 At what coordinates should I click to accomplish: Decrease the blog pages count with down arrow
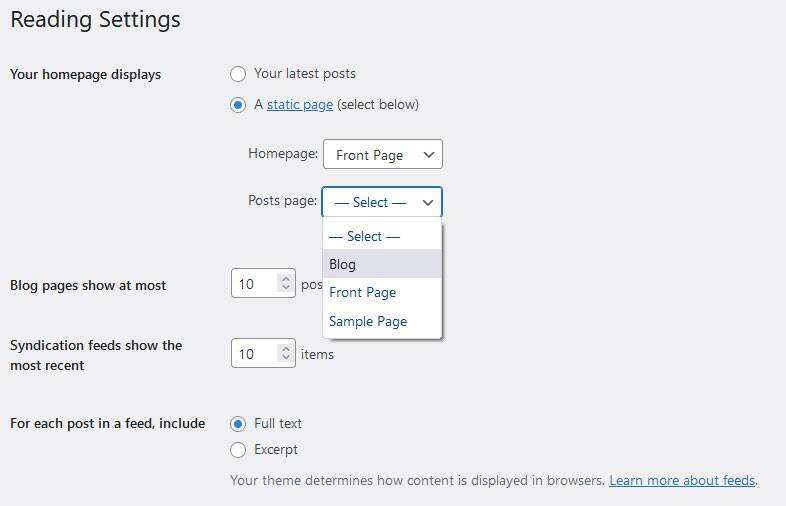click(x=285, y=290)
